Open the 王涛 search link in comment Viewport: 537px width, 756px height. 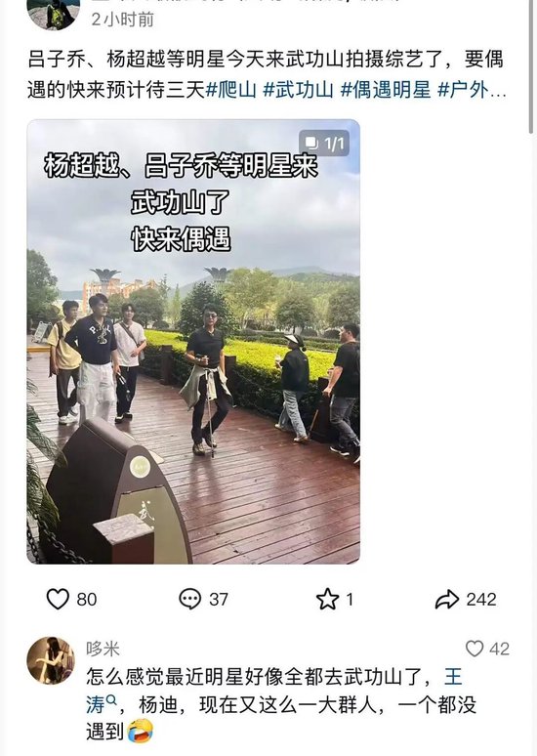(274, 691)
